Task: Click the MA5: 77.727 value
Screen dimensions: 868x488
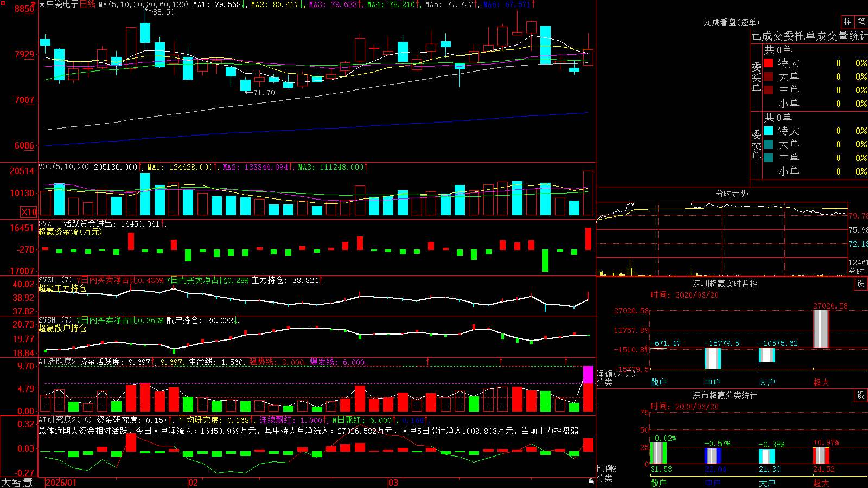Action: tap(451, 4)
